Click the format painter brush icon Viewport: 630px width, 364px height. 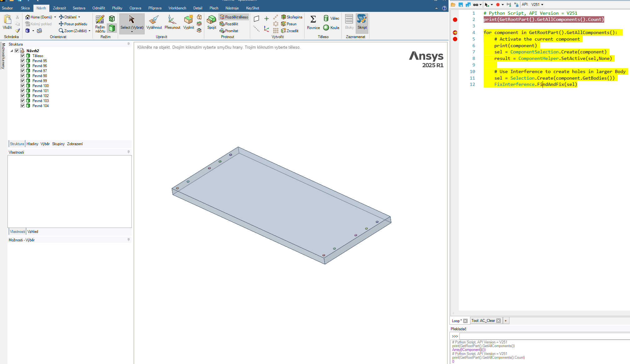click(x=17, y=31)
